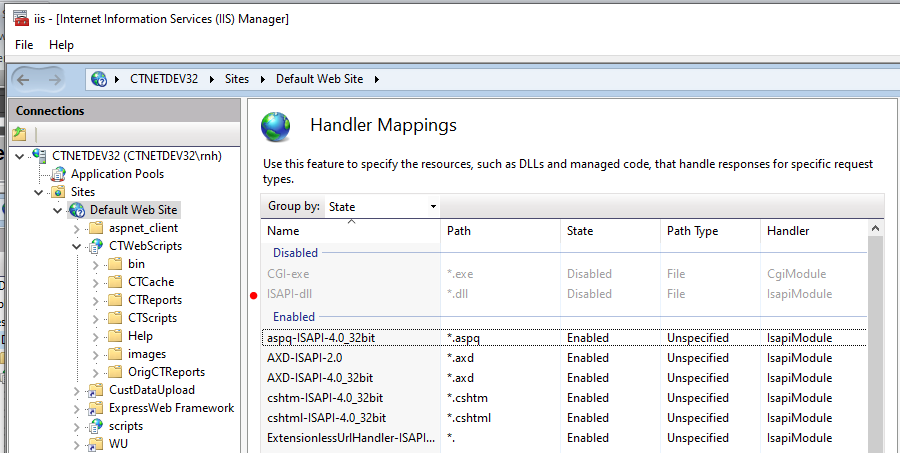Expand the aspnet_client folder
900x453 pixels.
(x=77, y=229)
